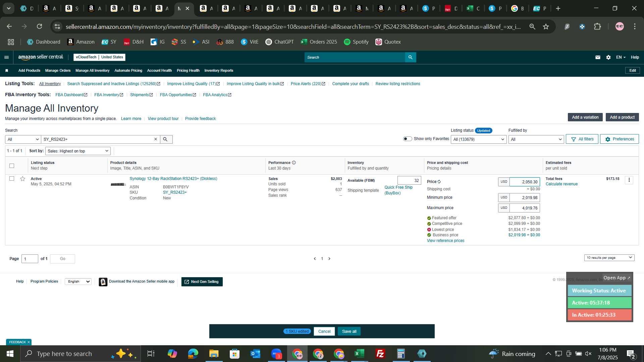Close the FEEDBACK tab

coord(29,342)
